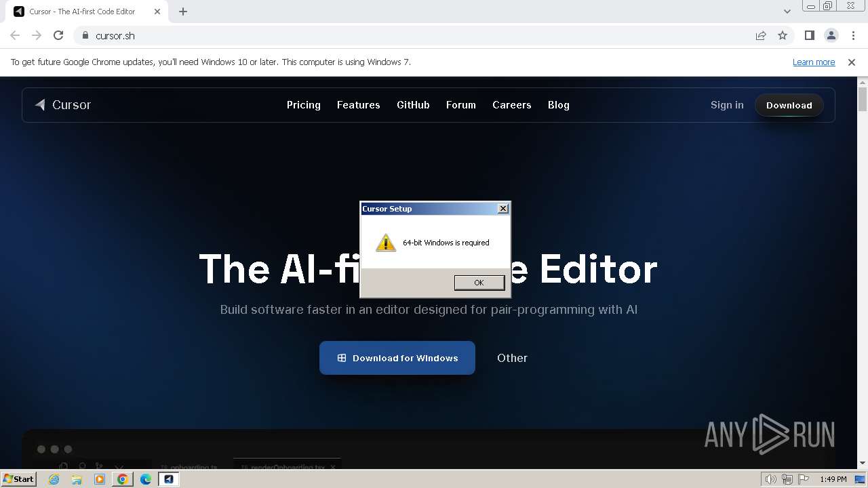Open the Chrome three-dot menu
Screen dimensions: 868x488
coord(853,35)
